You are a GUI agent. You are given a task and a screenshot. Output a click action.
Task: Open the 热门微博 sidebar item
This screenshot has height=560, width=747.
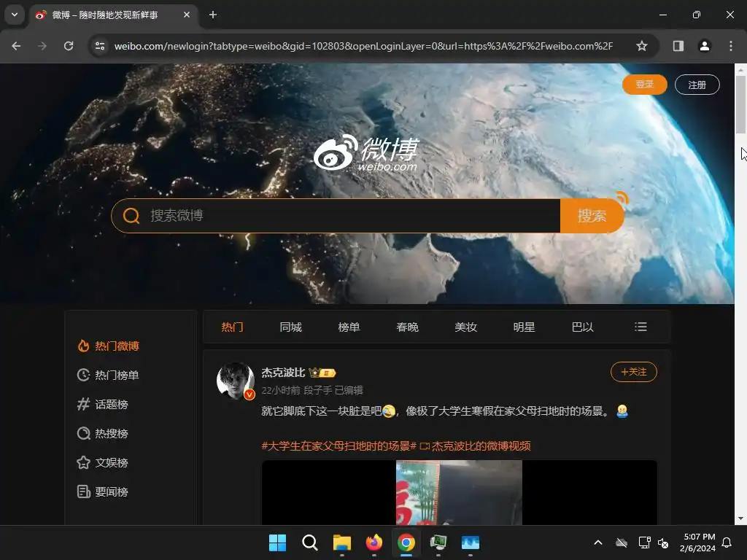click(x=108, y=346)
